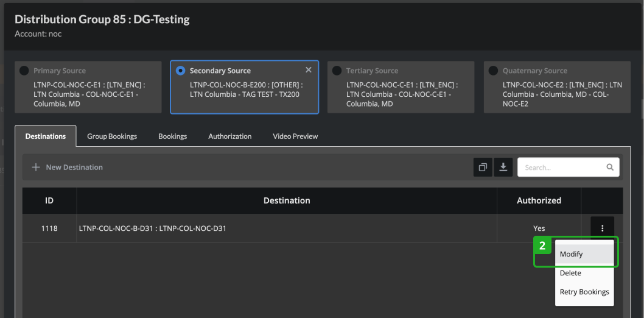Select the Primary Source radio button
644x318 pixels.
24,71
